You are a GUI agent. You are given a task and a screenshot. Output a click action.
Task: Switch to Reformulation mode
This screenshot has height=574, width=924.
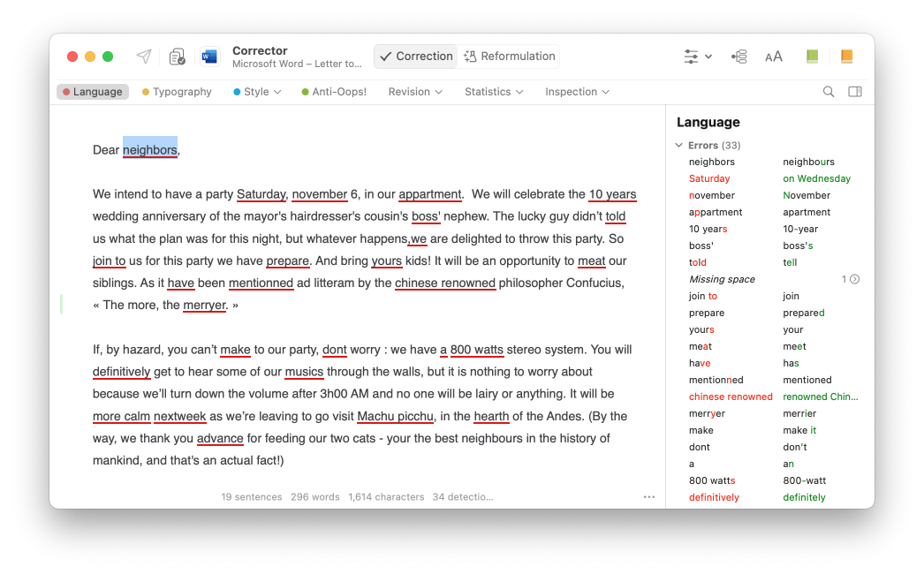(x=509, y=57)
